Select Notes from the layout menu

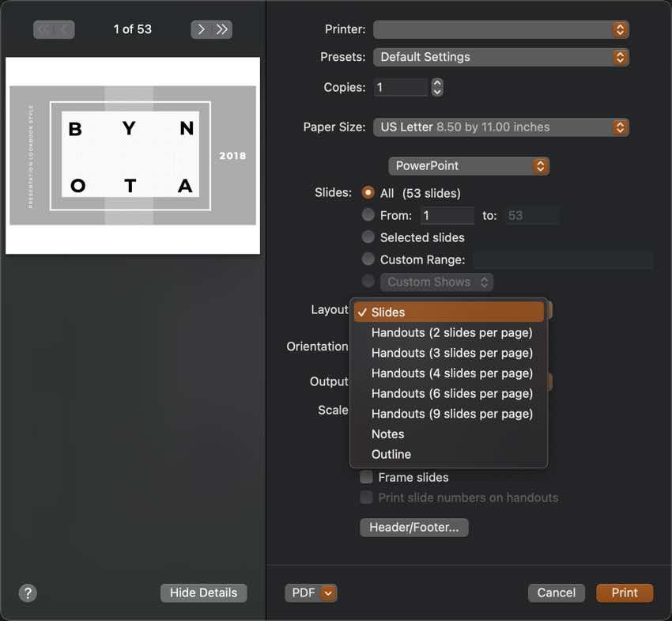click(x=387, y=434)
